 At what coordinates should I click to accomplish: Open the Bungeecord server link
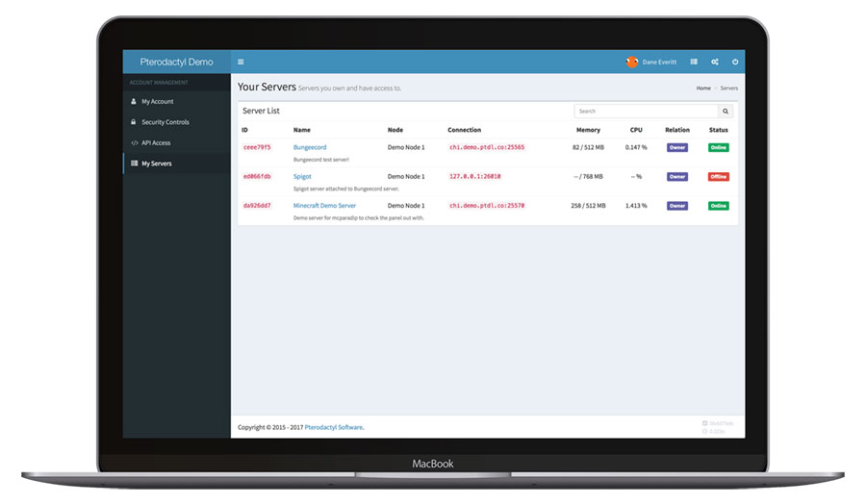[x=310, y=147]
